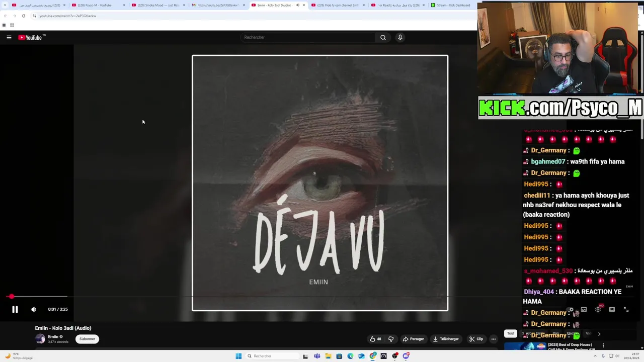The height and width of the screenshot is (362, 644).
Task: Open Windows Start menu
Action: [x=238, y=356]
